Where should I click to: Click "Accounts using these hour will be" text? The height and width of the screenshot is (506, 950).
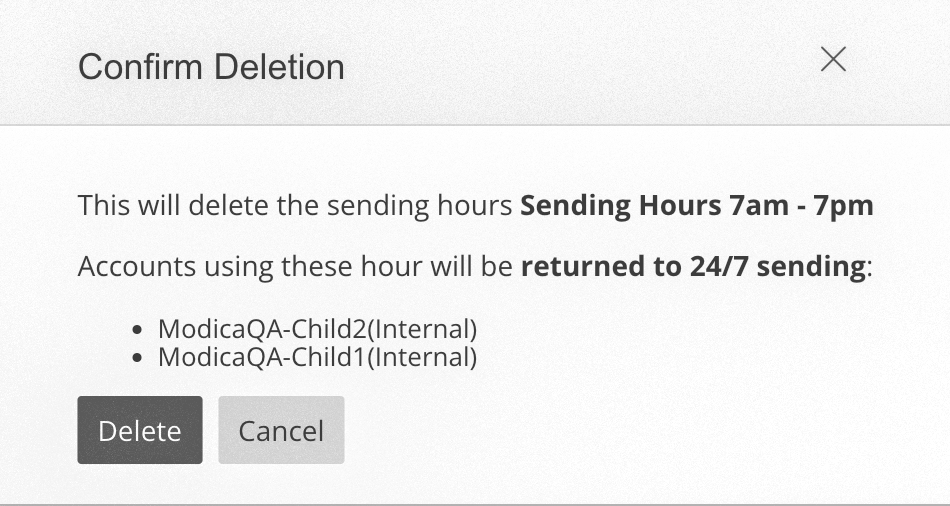(296, 267)
